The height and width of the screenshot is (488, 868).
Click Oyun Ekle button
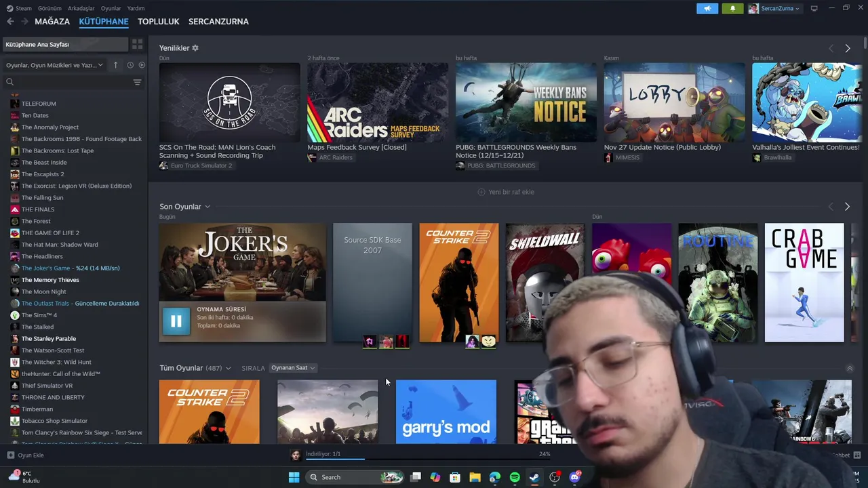click(26, 455)
